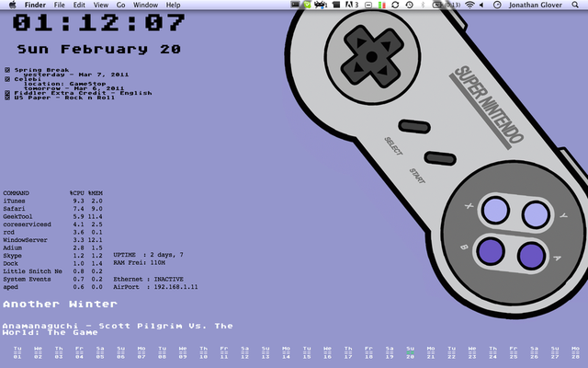Screen dimensions: 588x368
Task: Click the Edit menu
Action: tap(80, 5)
